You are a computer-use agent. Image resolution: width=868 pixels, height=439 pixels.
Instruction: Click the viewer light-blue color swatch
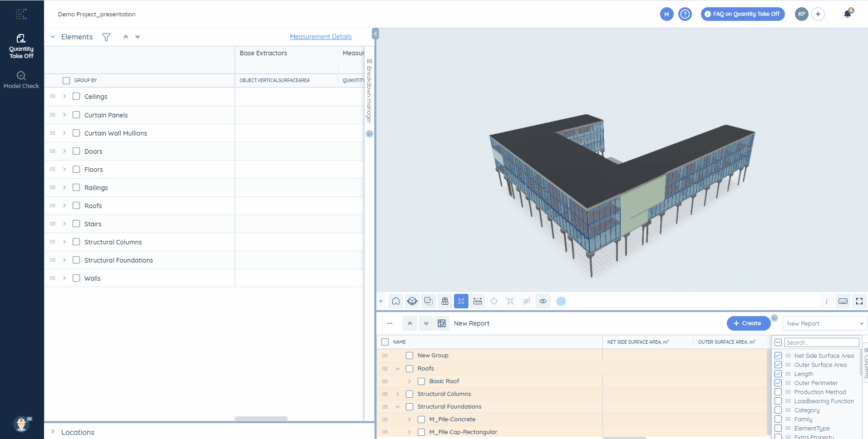561,301
